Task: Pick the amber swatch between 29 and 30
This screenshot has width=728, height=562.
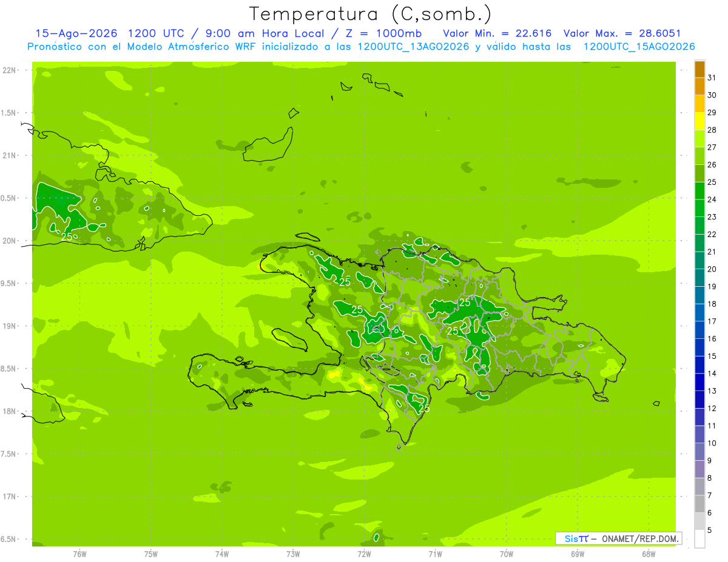Action: (x=699, y=104)
